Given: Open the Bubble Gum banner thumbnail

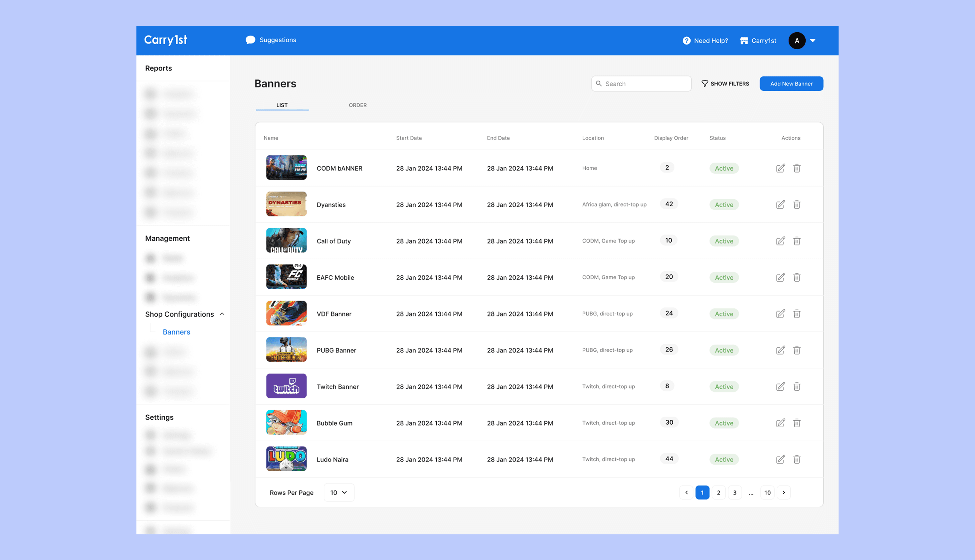Looking at the screenshot, I should [x=286, y=422].
